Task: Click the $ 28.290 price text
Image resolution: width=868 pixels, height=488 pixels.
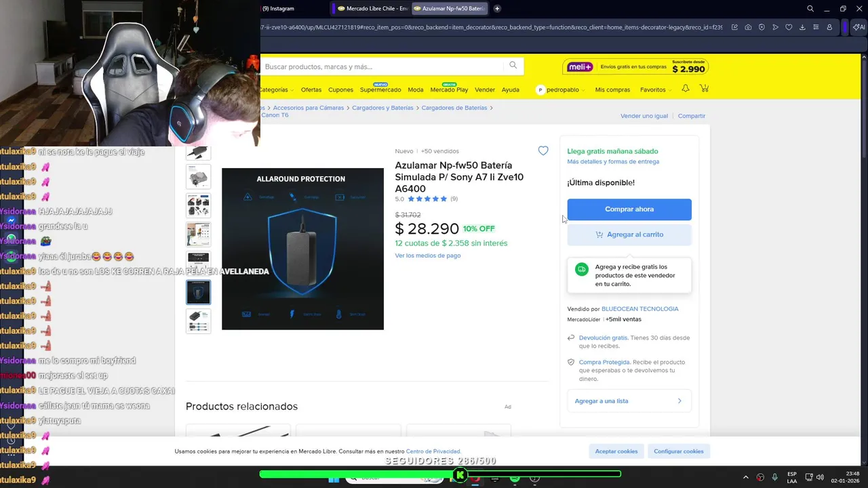Action: [x=427, y=229]
